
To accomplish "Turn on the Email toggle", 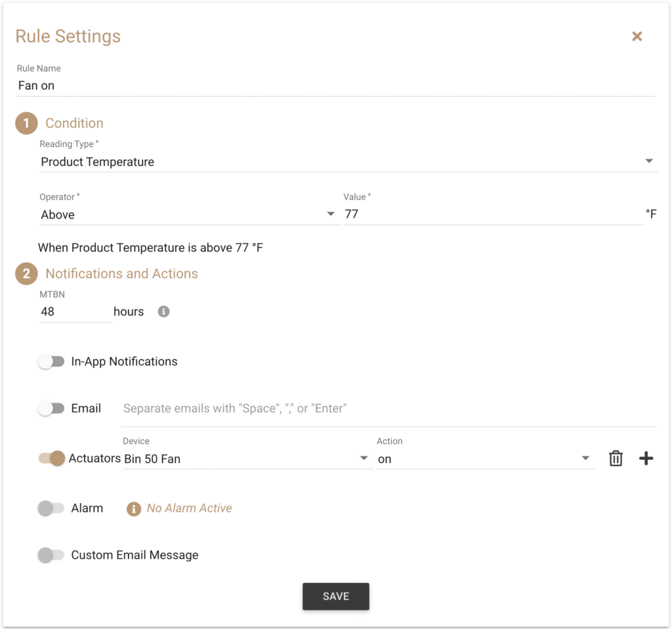I will (x=51, y=409).
